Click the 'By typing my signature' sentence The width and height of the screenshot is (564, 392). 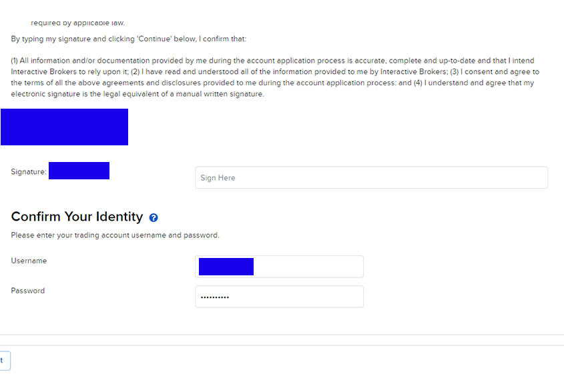point(129,39)
